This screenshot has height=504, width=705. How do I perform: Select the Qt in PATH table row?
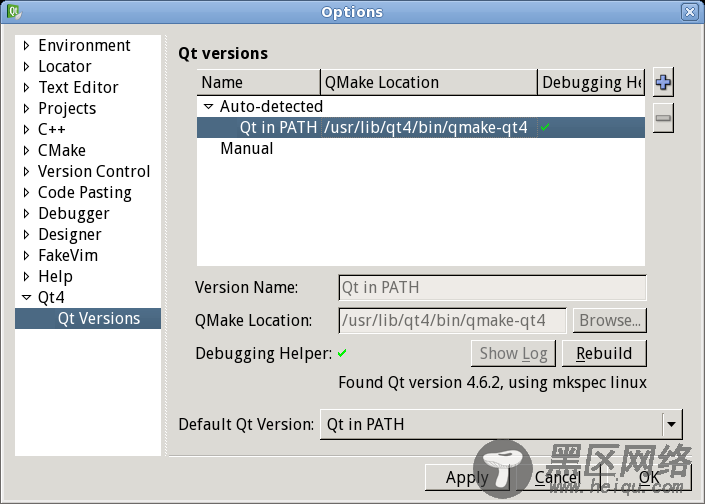pos(421,128)
